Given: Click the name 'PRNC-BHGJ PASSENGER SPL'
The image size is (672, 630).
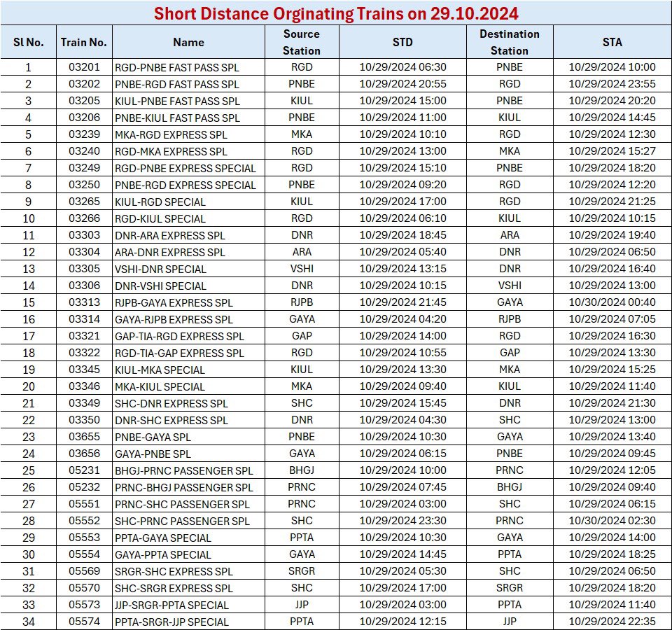Looking at the screenshot, I should 184,488.
